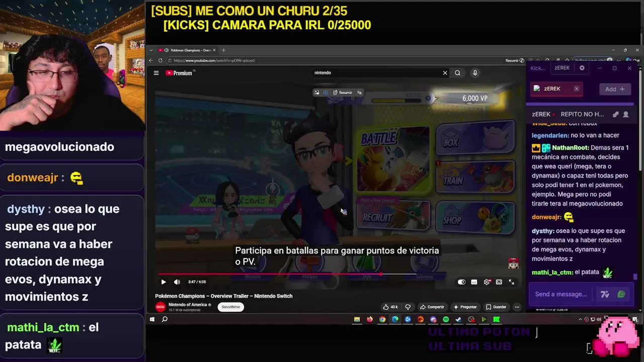Open a new browser tab

tap(223, 50)
